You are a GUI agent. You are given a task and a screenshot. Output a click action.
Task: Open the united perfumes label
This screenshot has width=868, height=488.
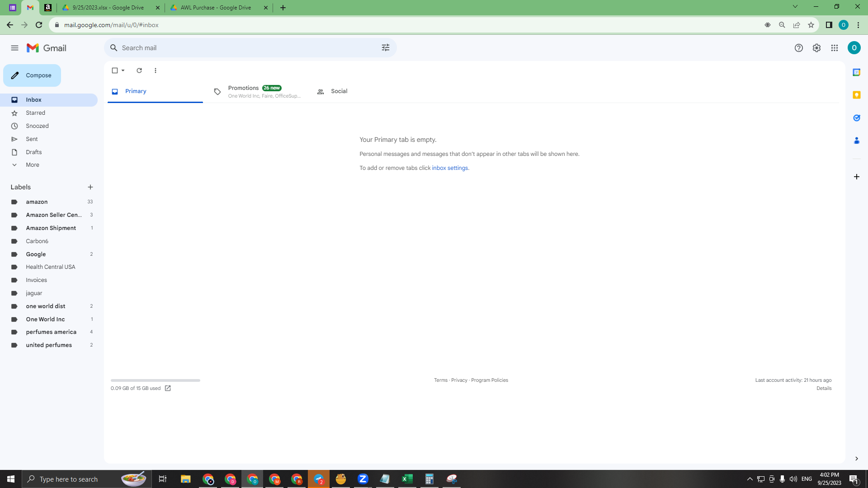click(49, 345)
